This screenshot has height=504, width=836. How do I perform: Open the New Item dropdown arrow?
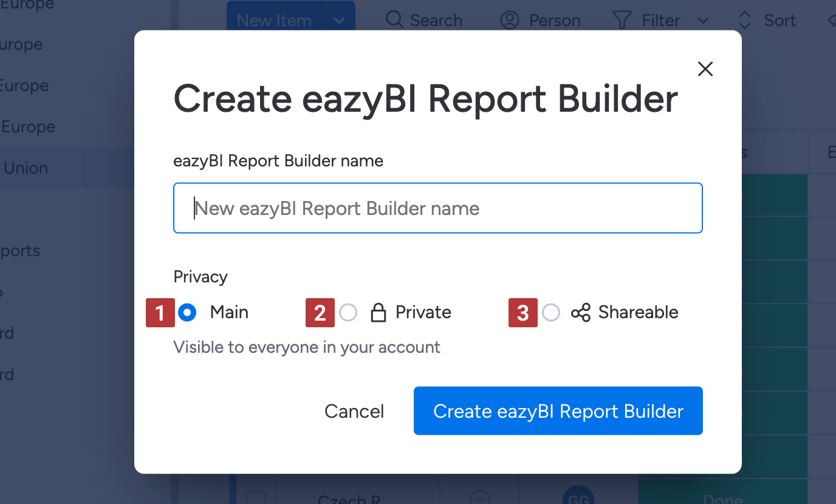[x=339, y=20]
